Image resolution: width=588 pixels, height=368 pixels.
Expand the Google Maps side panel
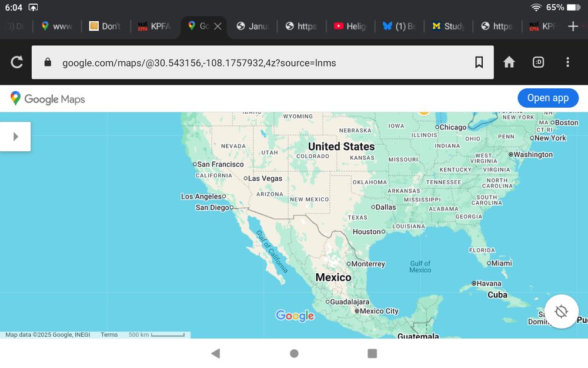tap(15, 137)
